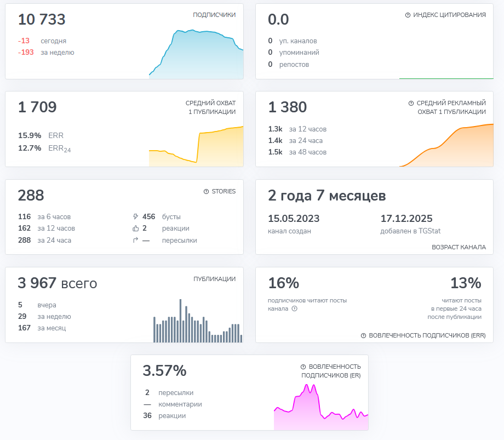Screen dimensions: 504x440
Task: Click the blue subscribers growth chart
Action: click(x=196, y=55)
